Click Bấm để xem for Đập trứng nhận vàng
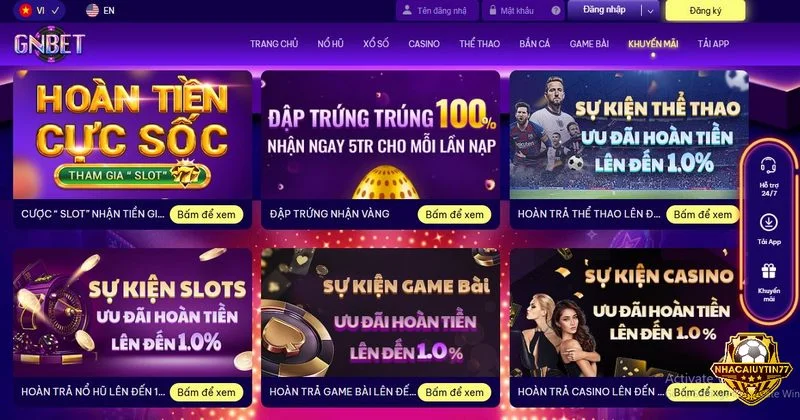The image size is (800, 420). pos(454,214)
